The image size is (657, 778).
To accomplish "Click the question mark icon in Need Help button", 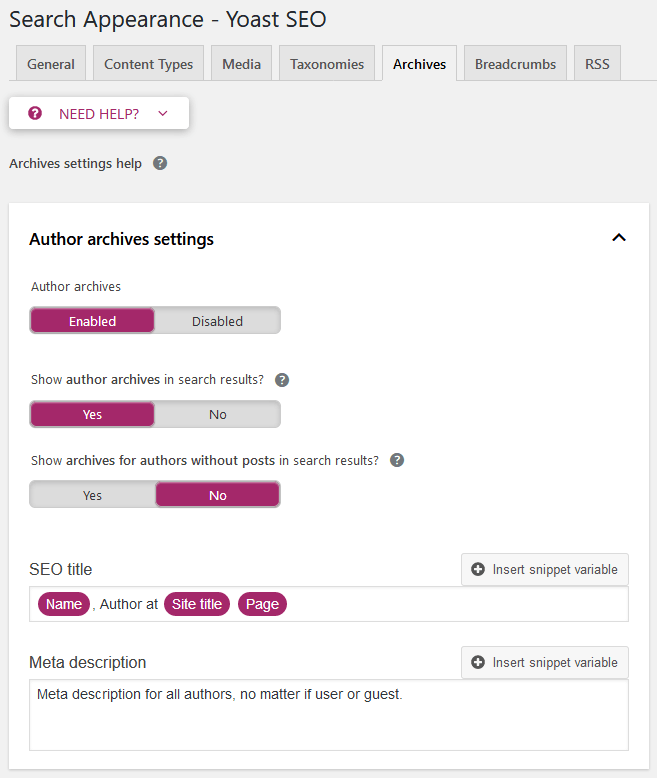I will pyautogui.click(x=35, y=113).
